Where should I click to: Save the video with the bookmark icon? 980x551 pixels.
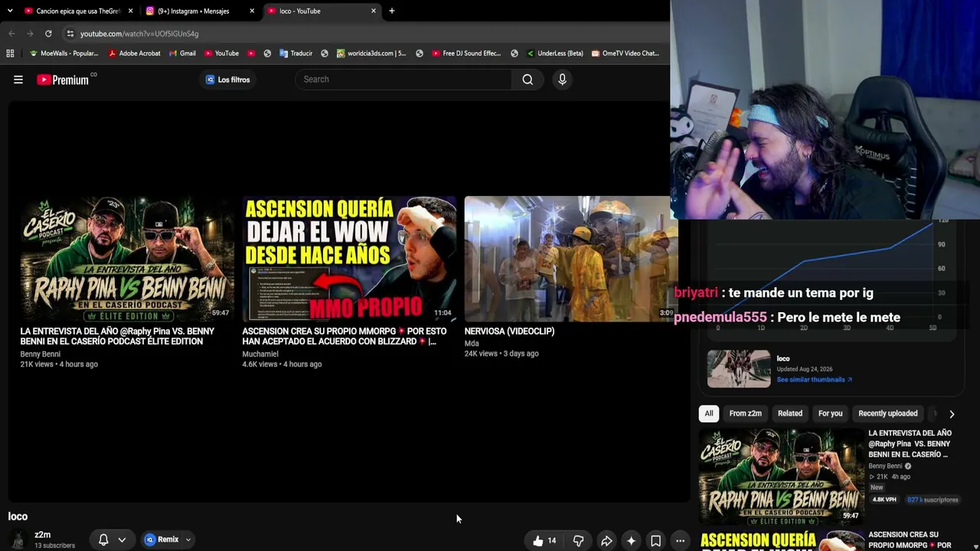[655, 541]
